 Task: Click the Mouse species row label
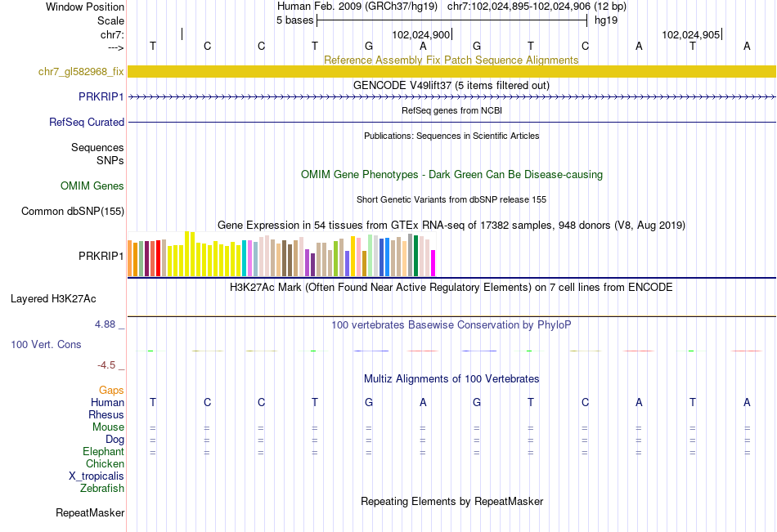(108, 427)
